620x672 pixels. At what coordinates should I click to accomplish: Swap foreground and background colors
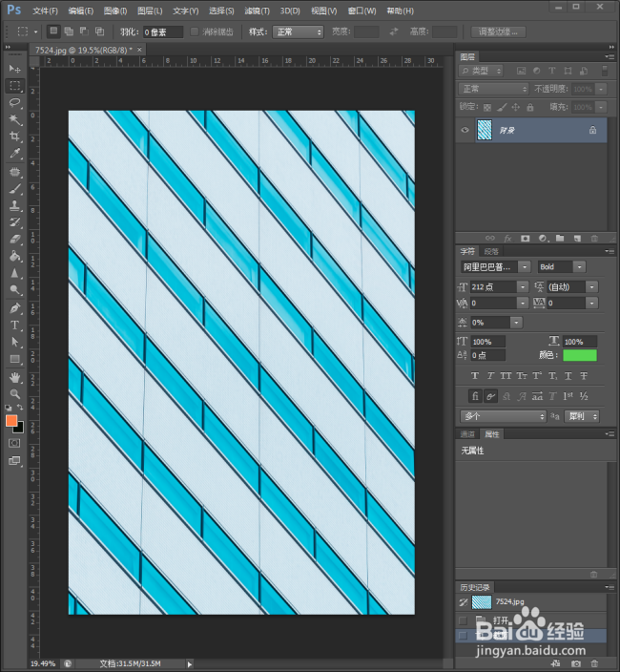coord(20,408)
